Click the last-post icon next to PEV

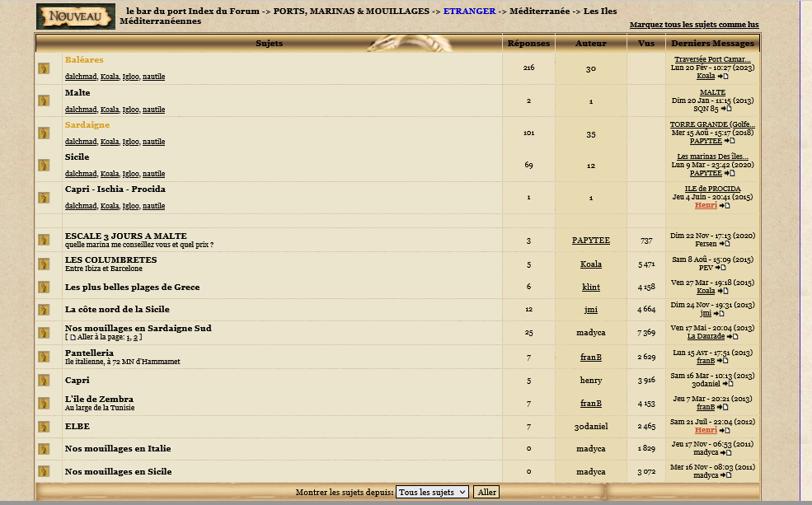click(720, 268)
